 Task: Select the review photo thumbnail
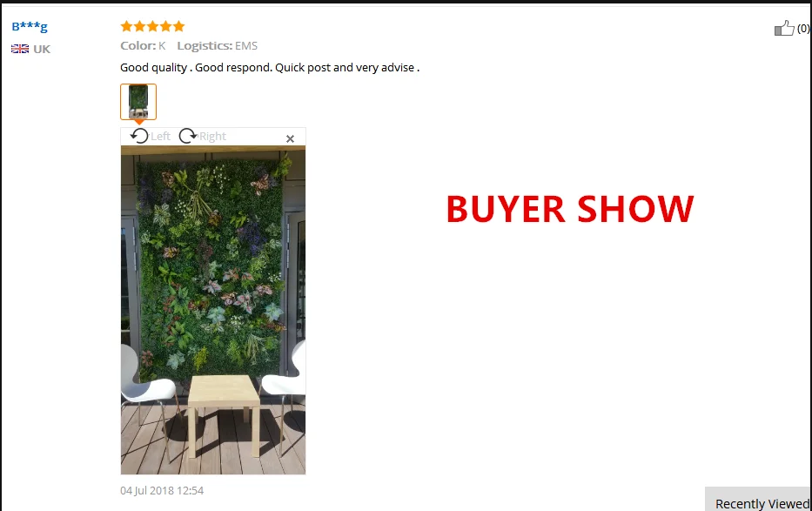[x=138, y=102]
